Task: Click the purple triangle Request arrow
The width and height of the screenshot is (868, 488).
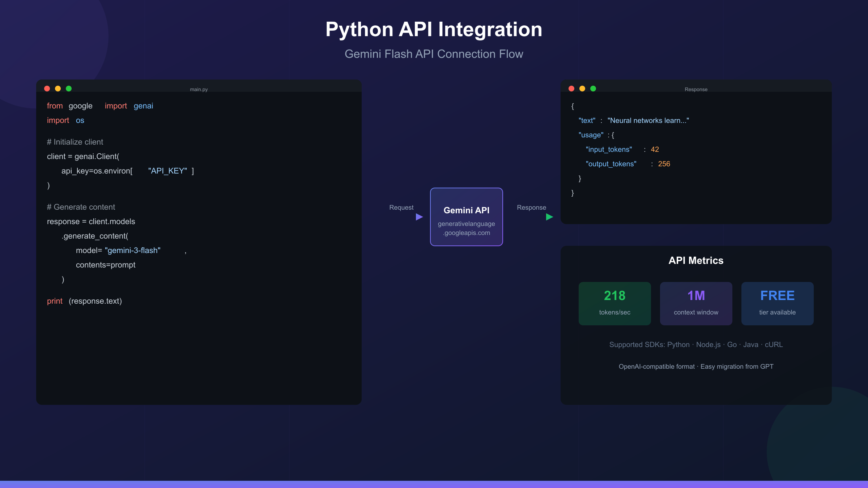Action: pos(420,217)
